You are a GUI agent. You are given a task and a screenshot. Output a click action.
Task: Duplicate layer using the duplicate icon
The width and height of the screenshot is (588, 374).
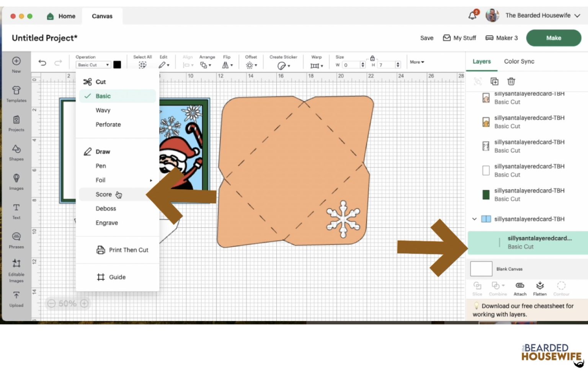tap(494, 81)
